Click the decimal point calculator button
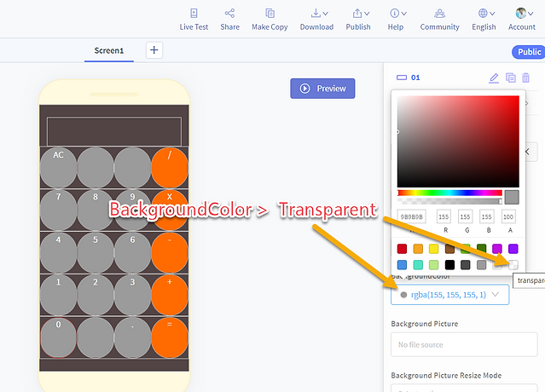This screenshot has height=392, width=545. point(132,337)
